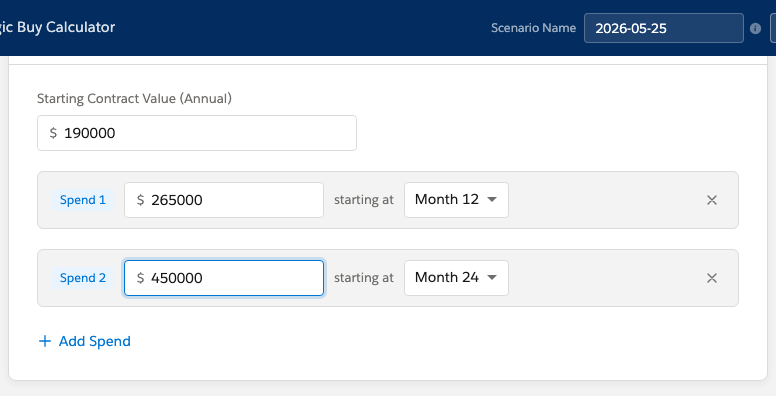Open the Month 12 starting-at dropdown
This screenshot has height=396, width=776.
click(x=456, y=200)
